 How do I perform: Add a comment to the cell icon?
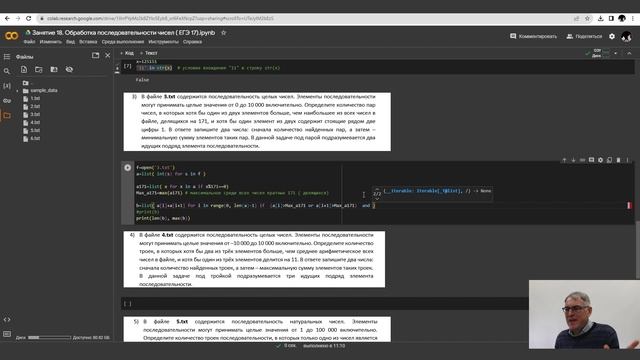[591, 160]
